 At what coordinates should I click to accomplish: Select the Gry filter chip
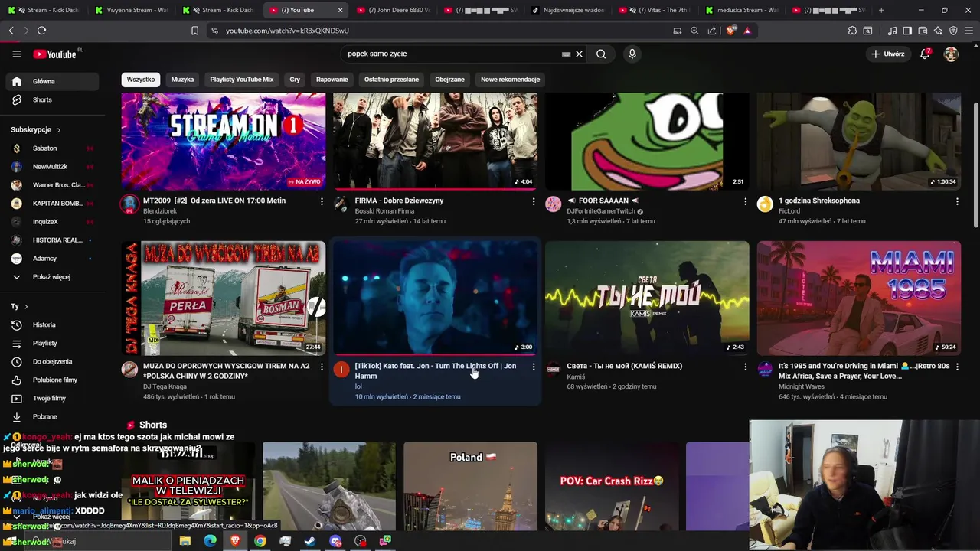coord(295,80)
